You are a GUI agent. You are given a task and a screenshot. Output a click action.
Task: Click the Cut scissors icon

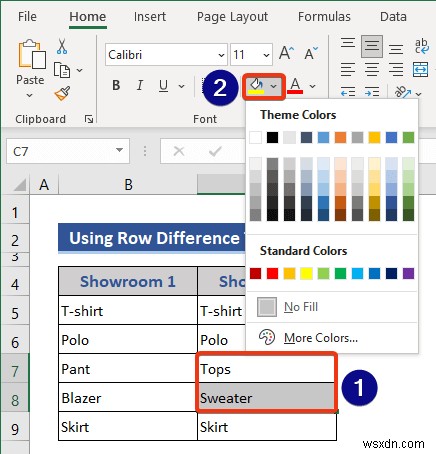pyautogui.click(x=62, y=46)
